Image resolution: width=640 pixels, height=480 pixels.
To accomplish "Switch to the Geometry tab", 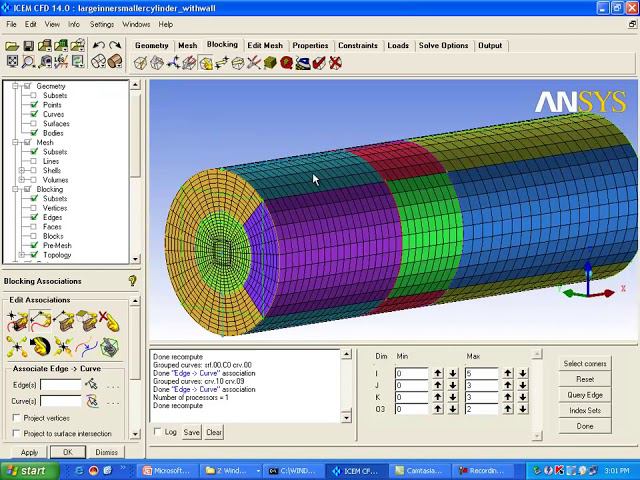I will tap(151, 45).
